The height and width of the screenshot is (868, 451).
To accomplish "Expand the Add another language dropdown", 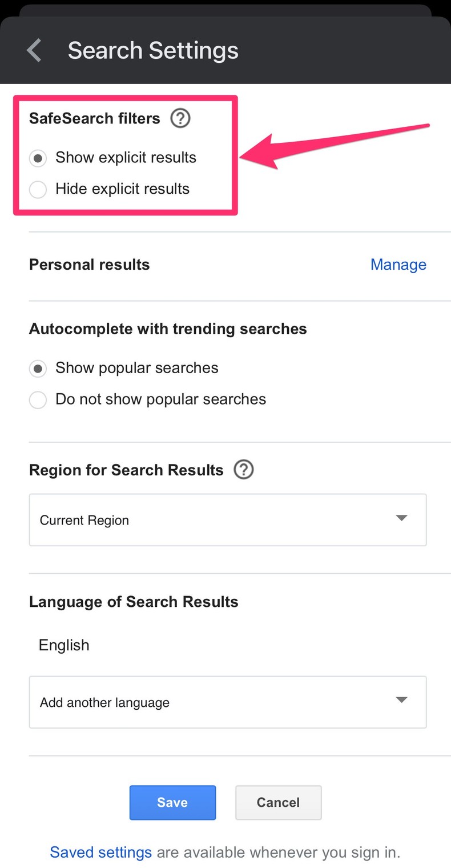I will tap(228, 702).
